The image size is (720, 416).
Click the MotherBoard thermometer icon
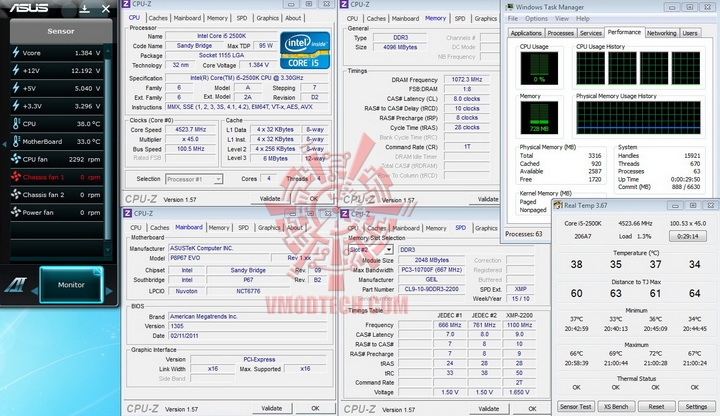(16, 141)
